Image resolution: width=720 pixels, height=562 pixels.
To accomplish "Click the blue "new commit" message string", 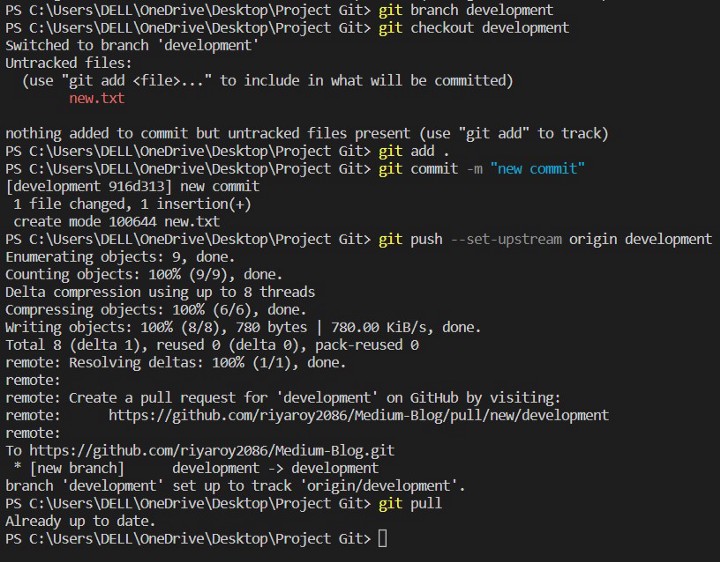I will click(537, 169).
